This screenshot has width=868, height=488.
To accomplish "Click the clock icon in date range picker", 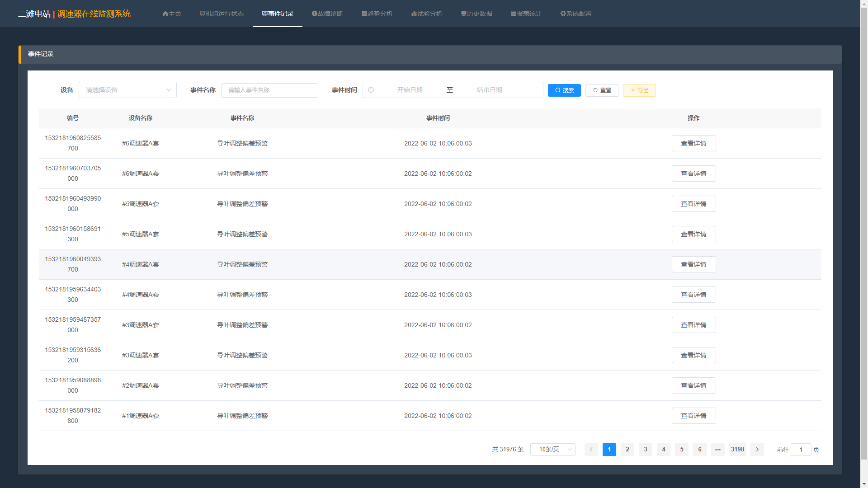I will (371, 90).
